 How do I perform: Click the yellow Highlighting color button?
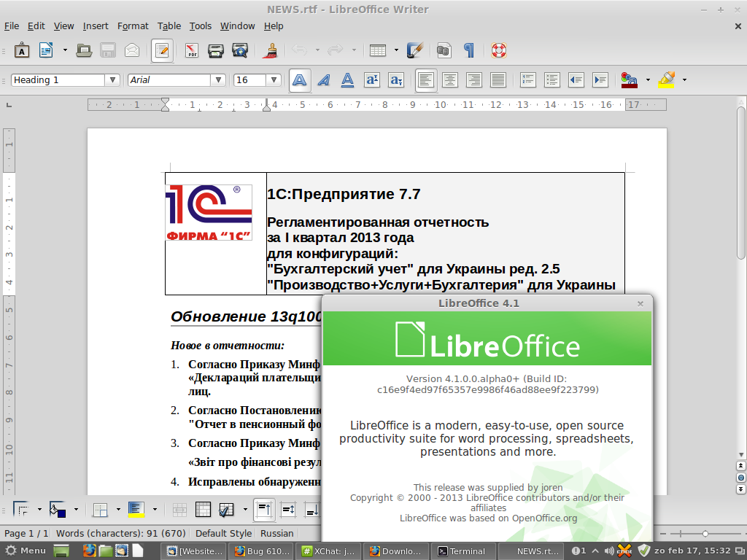click(x=667, y=80)
